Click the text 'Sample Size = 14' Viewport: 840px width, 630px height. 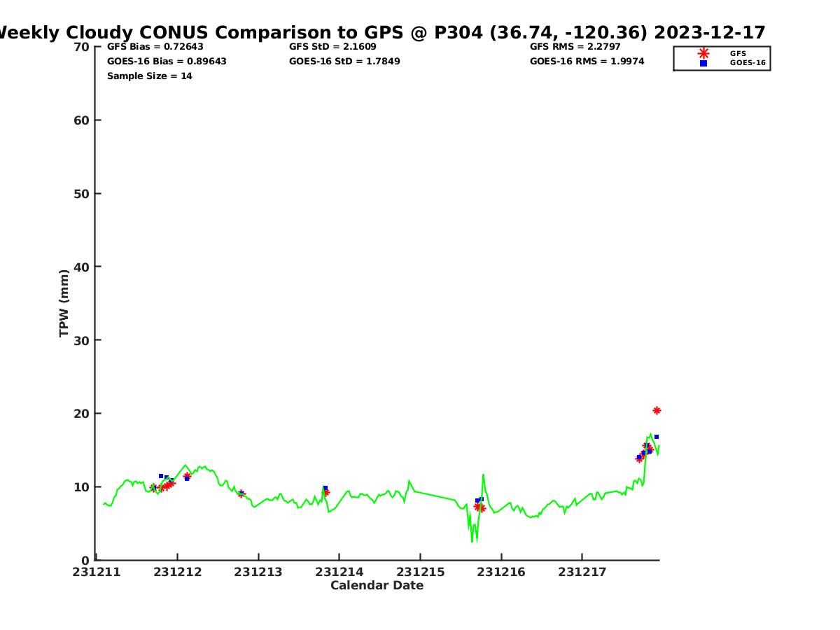[150, 76]
